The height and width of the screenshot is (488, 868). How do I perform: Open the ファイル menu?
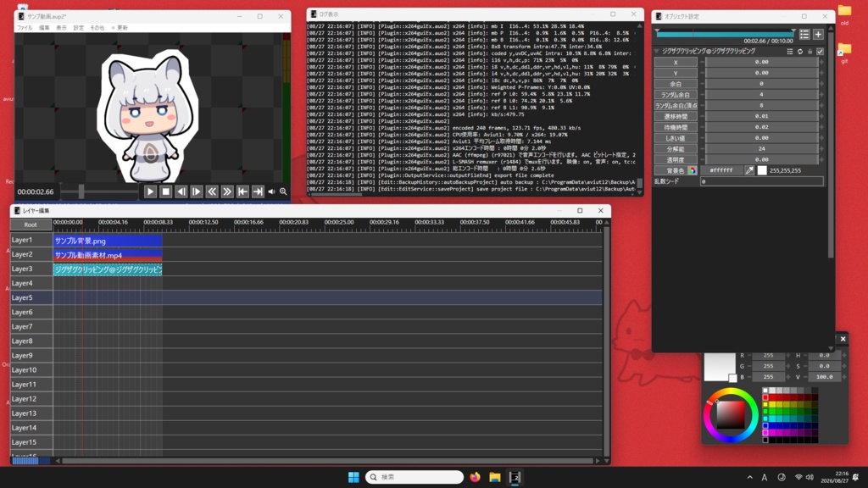coord(25,28)
